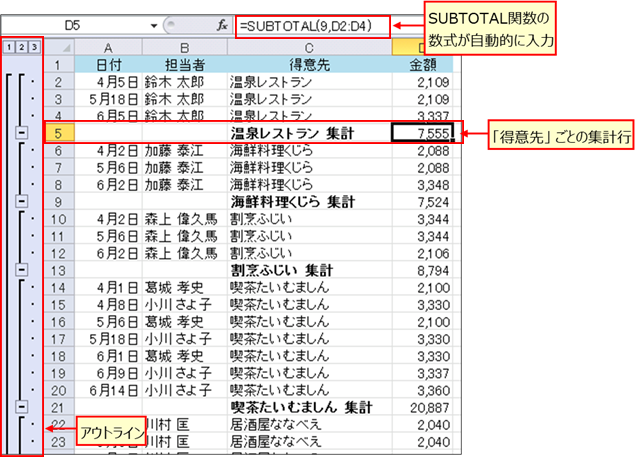Show outline level 2 subtotals
Image resolution: width=644 pixels, height=457 pixels.
tap(21, 47)
